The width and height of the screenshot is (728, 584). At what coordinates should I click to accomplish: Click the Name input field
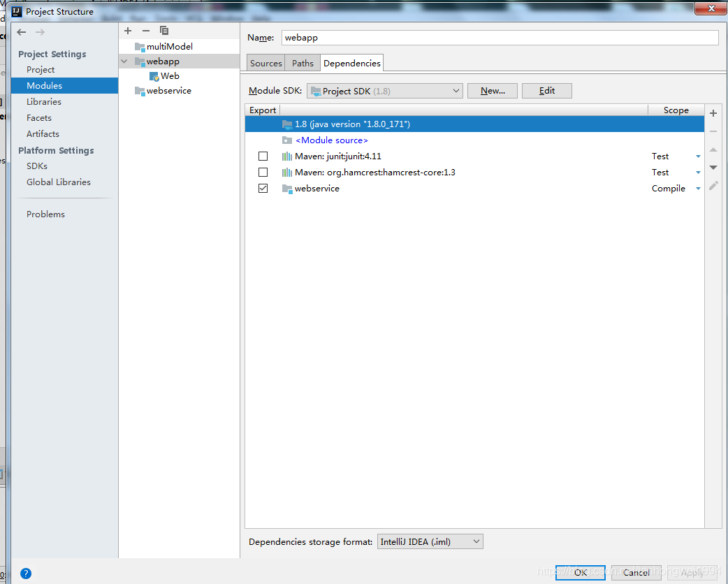[x=500, y=38]
